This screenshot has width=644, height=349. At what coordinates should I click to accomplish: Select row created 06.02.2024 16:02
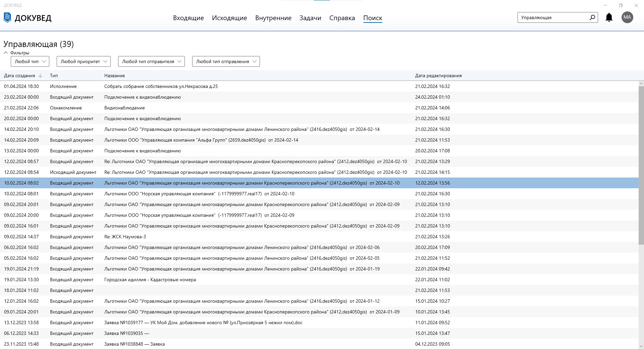coord(319,247)
